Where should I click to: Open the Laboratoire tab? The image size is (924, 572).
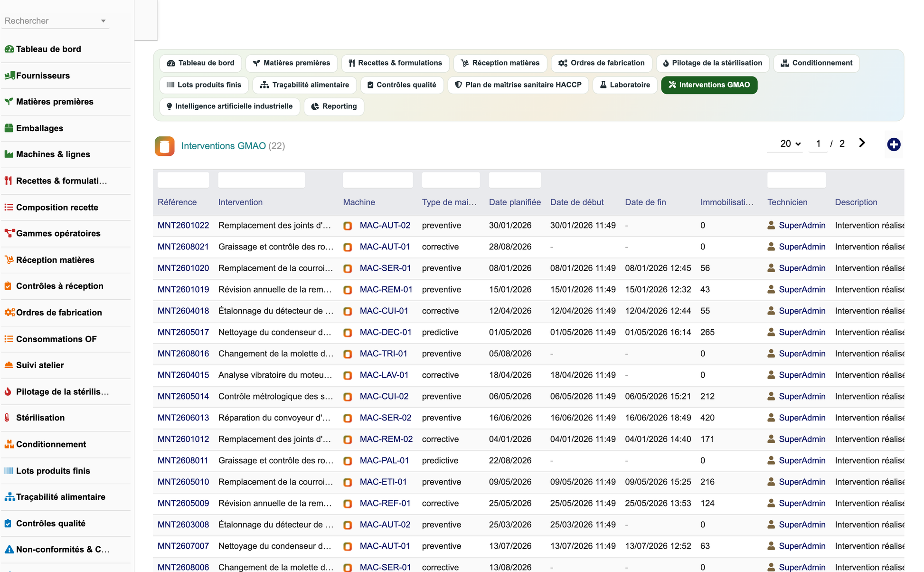click(x=625, y=85)
